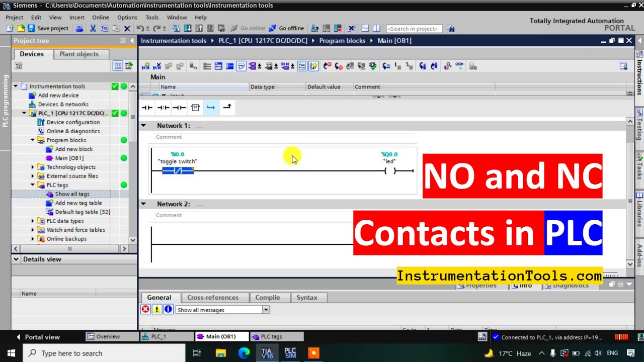Collapse the Instrumentation tools project node
This screenshot has width=644, height=362.
tap(16, 86)
